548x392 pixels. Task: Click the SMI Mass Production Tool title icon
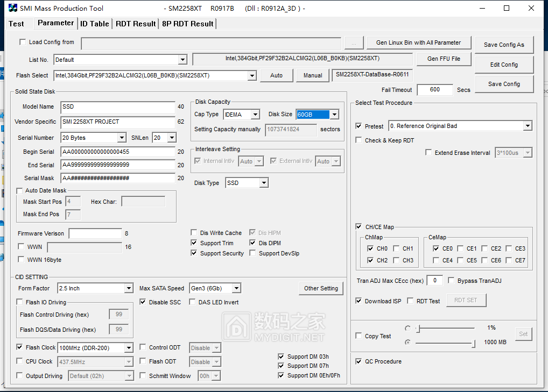12,8
